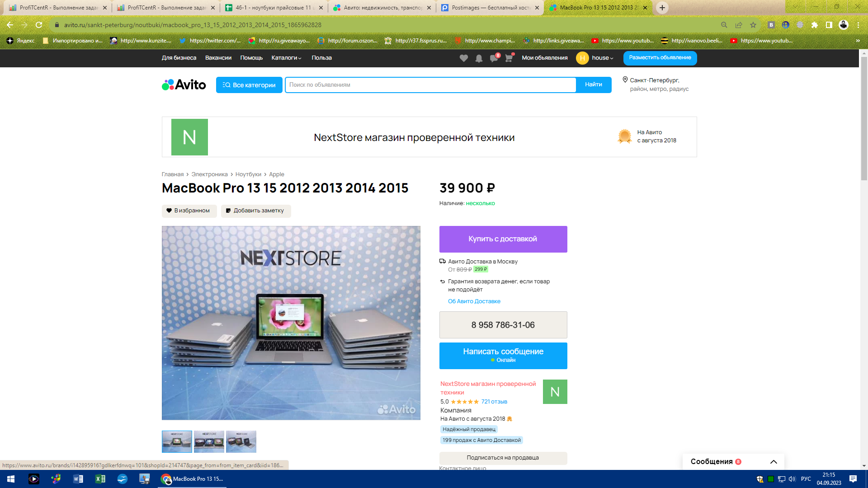Screen dimensions: 868x488
Task: Open the notifications bell in the Avito header
Action: (479, 58)
